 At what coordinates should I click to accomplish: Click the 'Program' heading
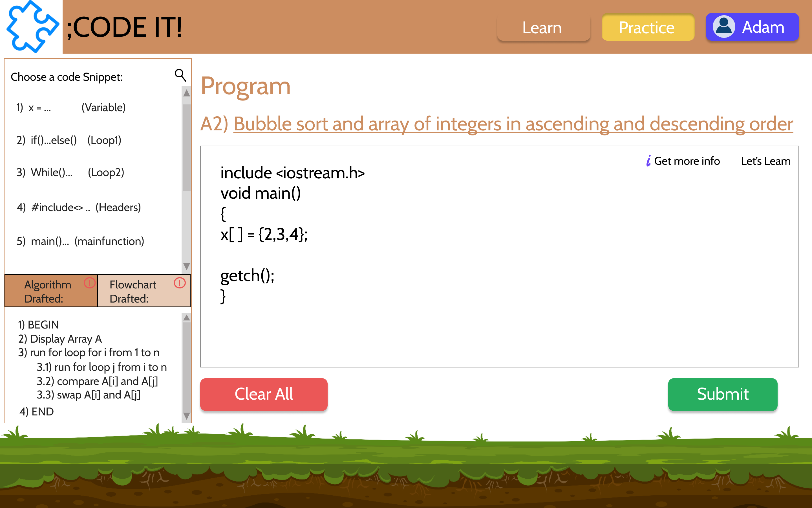(246, 86)
